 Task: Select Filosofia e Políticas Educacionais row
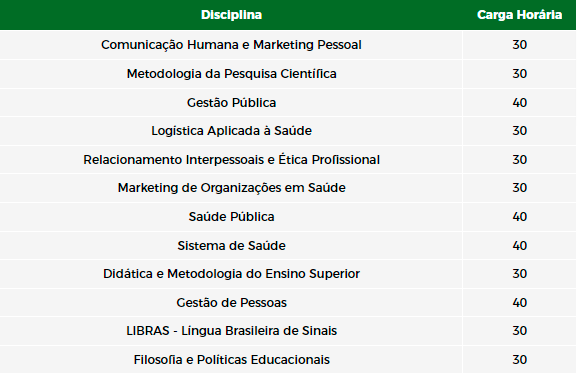tap(288, 360)
